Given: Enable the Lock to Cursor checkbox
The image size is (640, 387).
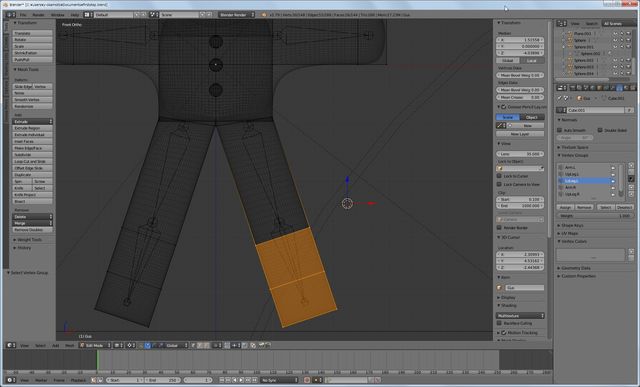Looking at the screenshot, I should [499, 176].
